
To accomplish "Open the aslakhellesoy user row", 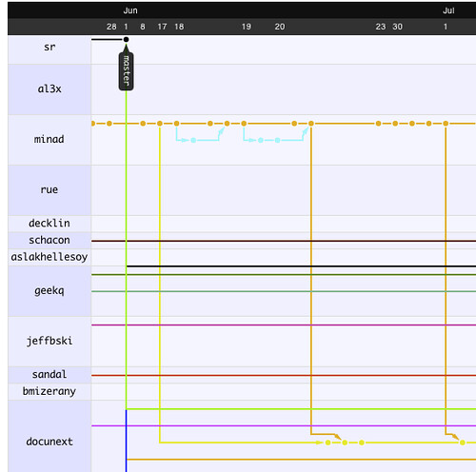I will click(50, 257).
